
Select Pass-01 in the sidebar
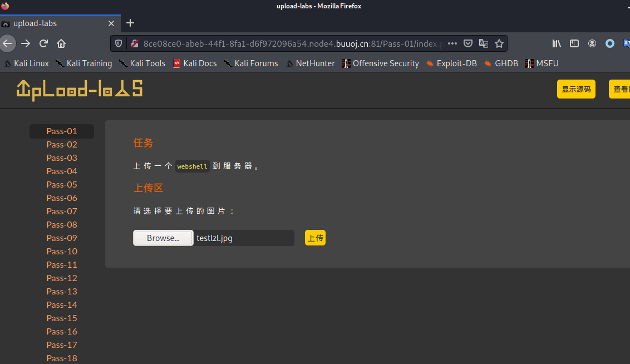(x=61, y=131)
